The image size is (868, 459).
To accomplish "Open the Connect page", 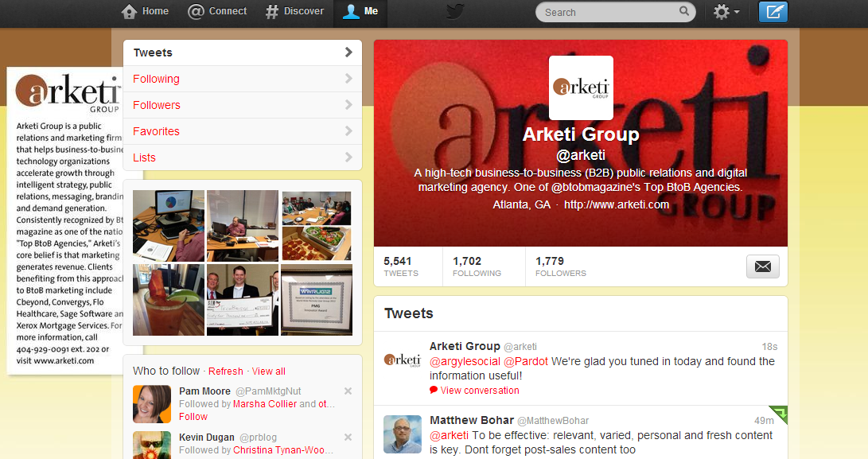I will (x=217, y=12).
